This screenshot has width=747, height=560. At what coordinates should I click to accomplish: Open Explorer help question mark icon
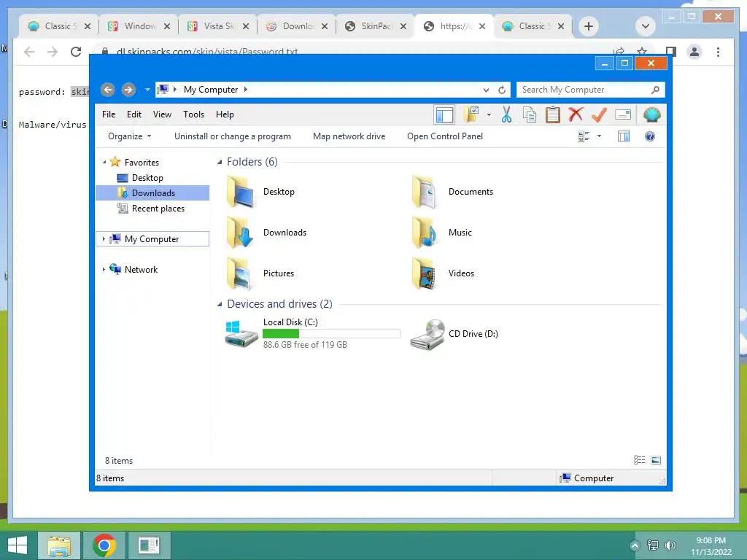[x=650, y=136]
